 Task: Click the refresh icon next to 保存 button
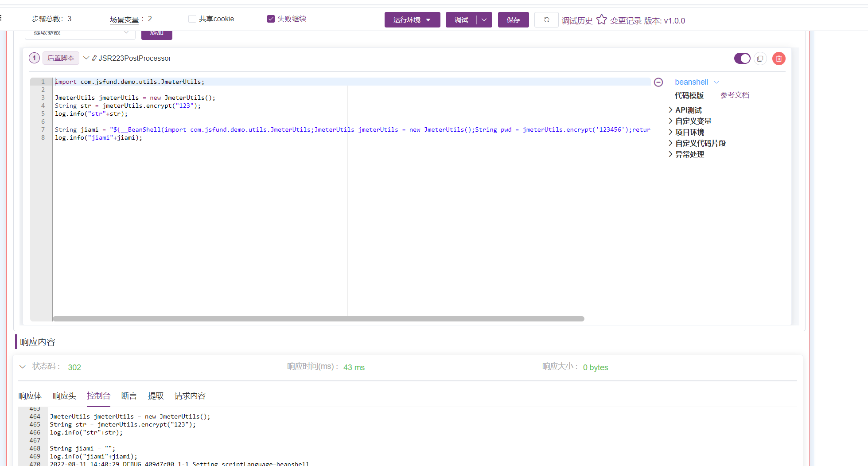click(x=546, y=20)
